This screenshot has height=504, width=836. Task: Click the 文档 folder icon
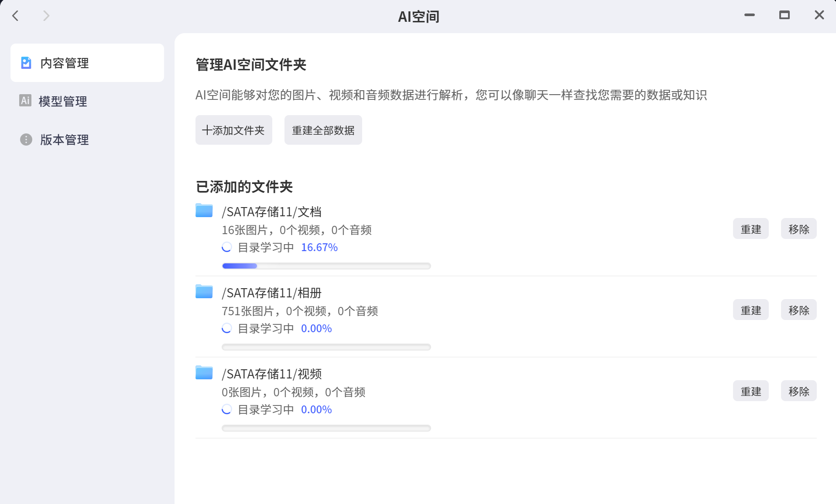(204, 211)
